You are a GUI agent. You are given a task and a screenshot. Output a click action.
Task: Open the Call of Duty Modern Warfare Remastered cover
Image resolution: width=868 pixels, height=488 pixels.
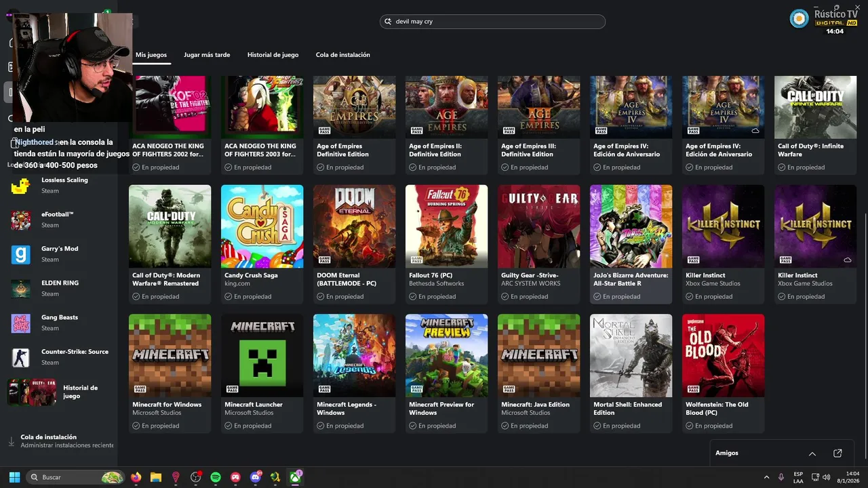pyautogui.click(x=170, y=226)
